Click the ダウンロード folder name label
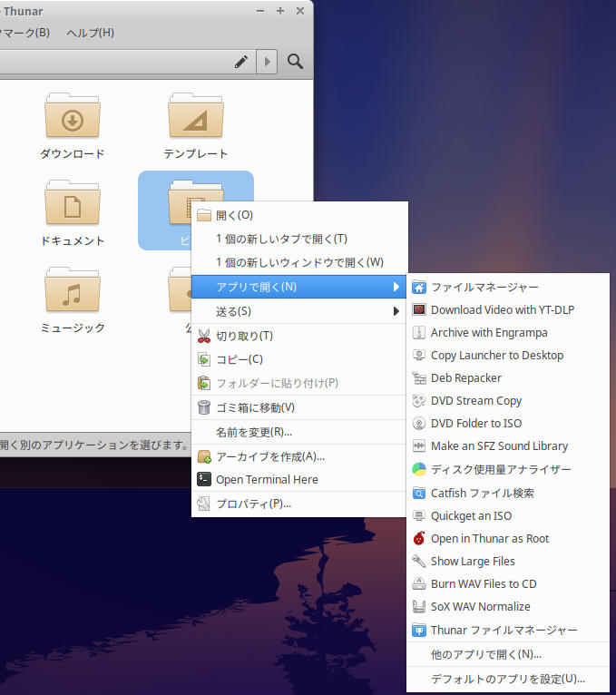 pyautogui.click(x=73, y=154)
